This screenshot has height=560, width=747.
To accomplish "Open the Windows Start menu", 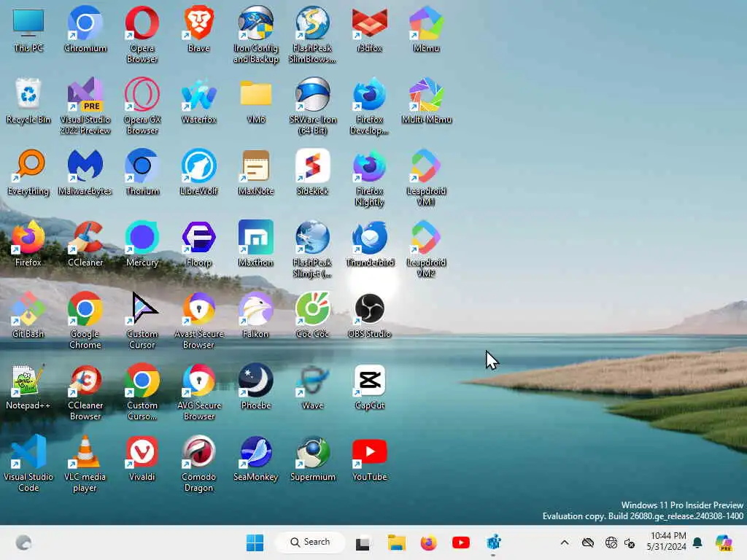I will click(255, 542).
